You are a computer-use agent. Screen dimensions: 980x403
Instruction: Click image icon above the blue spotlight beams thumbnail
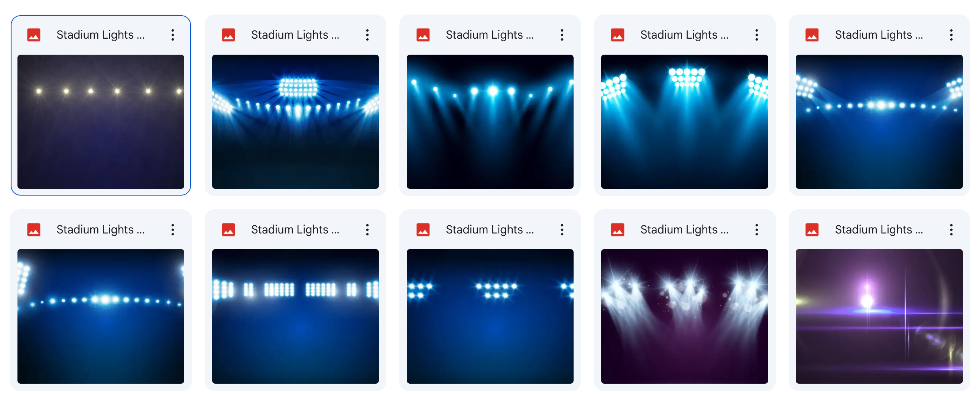[x=423, y=35]
